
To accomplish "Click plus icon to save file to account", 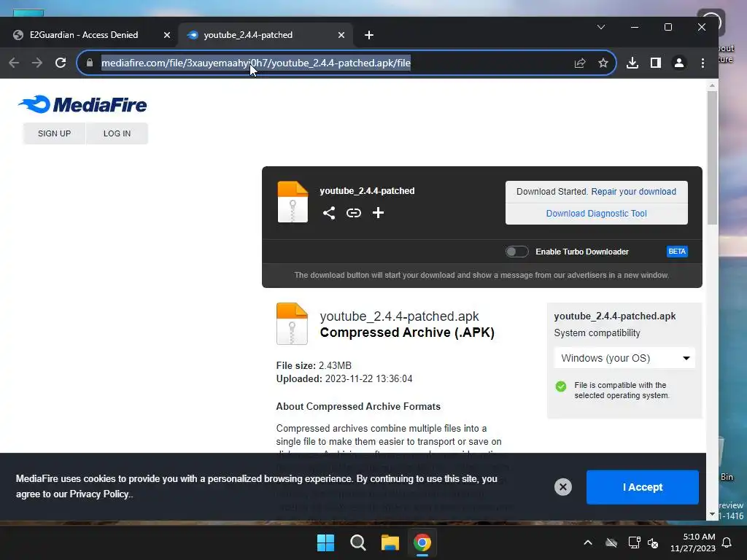I will click(379, 213).
